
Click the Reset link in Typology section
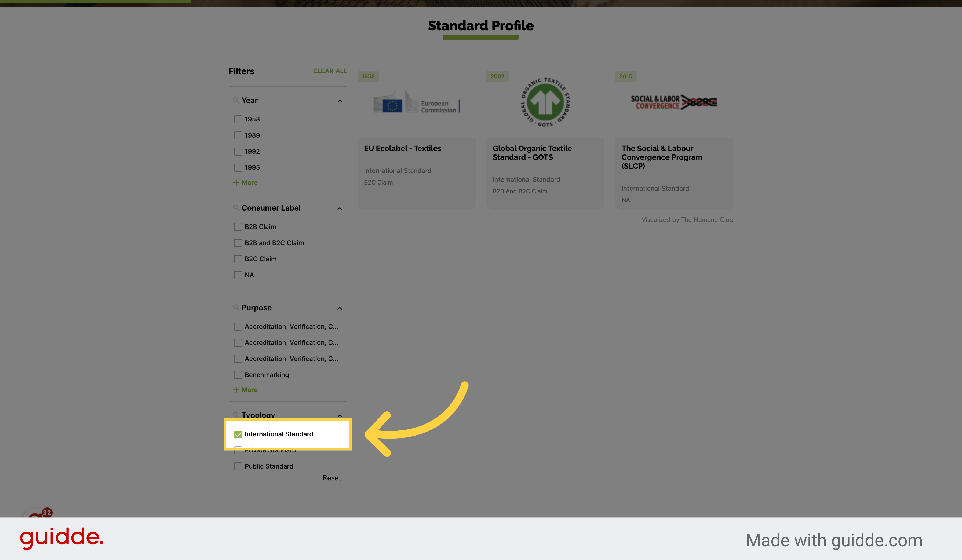(331, 478)
